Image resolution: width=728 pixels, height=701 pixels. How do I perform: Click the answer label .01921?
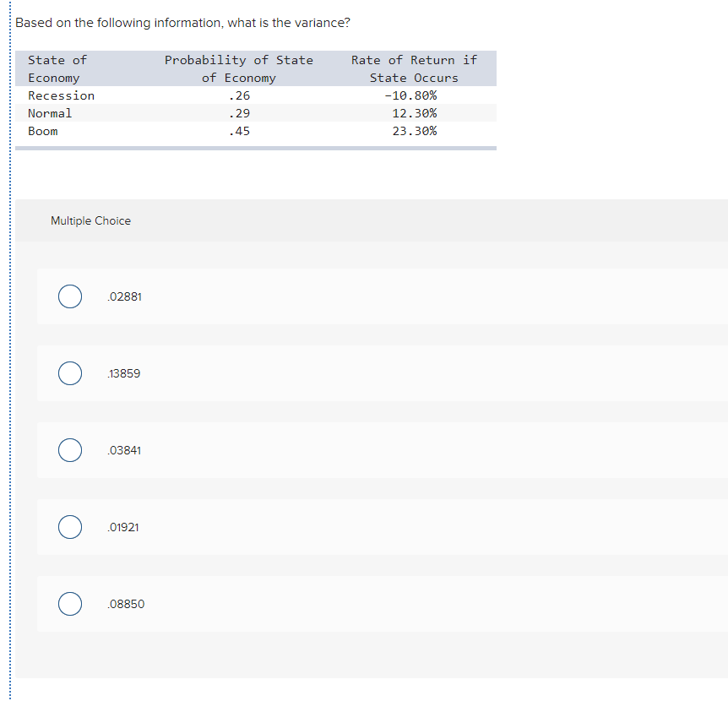[124, 527]
